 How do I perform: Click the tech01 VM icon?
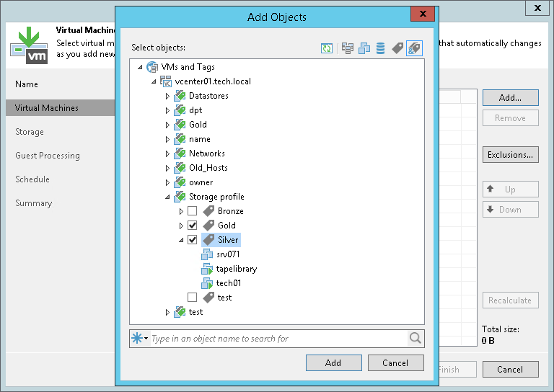pyautogui.click(x=207, y=283)
